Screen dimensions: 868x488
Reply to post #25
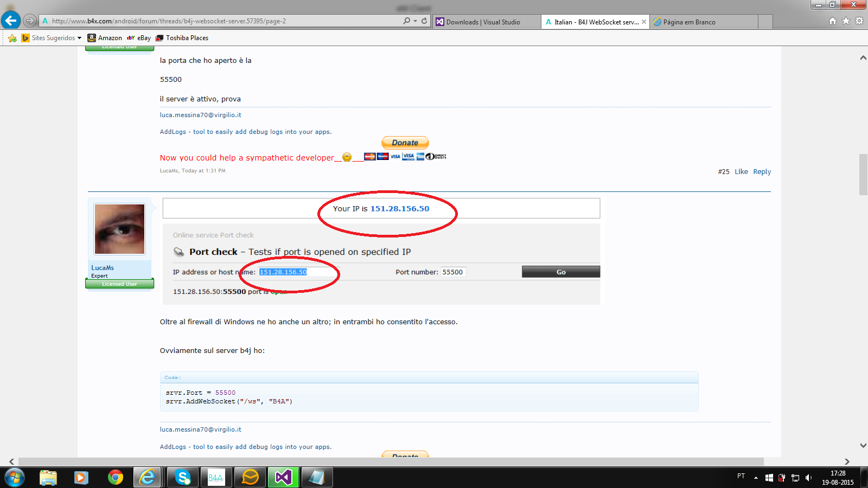coord(762,172)
